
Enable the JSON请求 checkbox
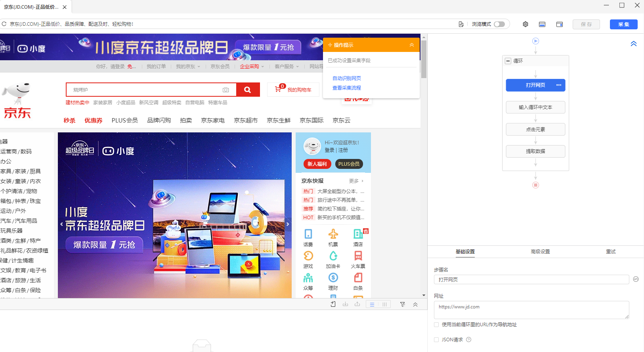(436, 340)
